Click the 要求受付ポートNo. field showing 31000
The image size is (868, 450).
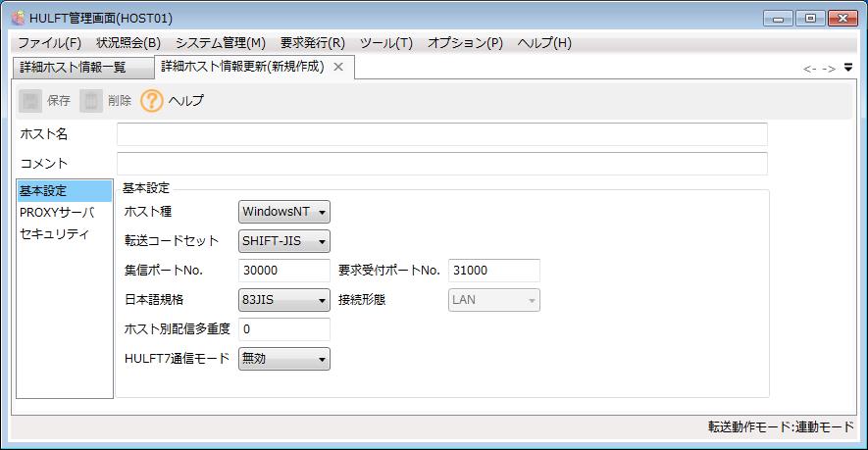coord(493,271)
